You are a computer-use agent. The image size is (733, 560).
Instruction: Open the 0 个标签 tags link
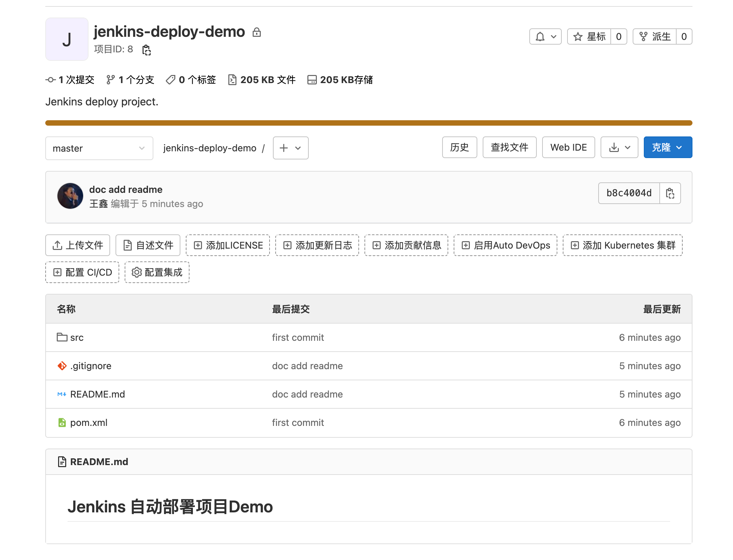(191, 80)
